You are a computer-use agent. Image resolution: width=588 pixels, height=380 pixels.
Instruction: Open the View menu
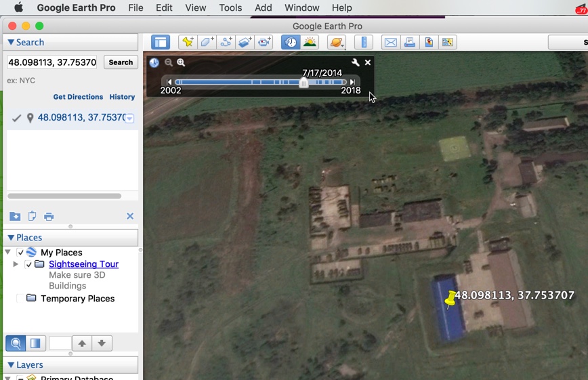point(195,7)
